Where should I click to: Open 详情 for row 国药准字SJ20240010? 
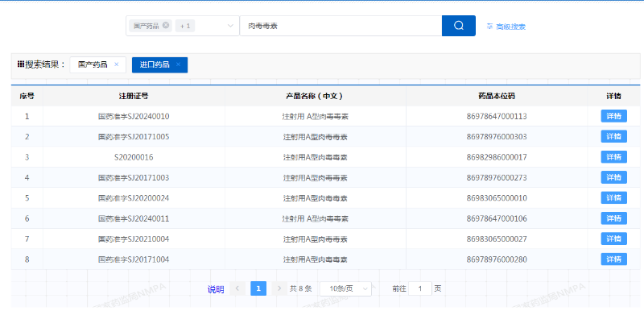click(613, 116)
